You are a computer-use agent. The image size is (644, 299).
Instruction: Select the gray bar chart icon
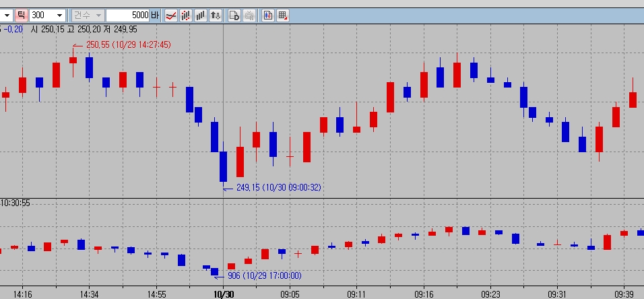coord(200,15)
